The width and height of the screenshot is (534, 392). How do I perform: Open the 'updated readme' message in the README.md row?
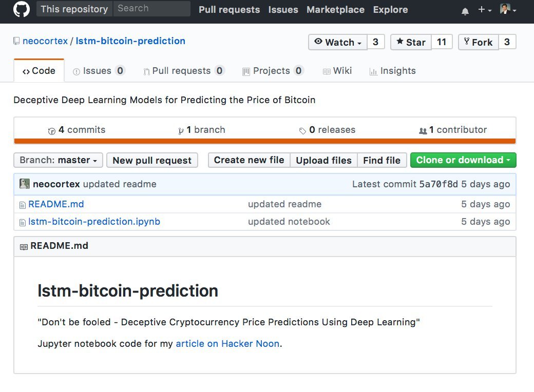(x=284, y=204)
